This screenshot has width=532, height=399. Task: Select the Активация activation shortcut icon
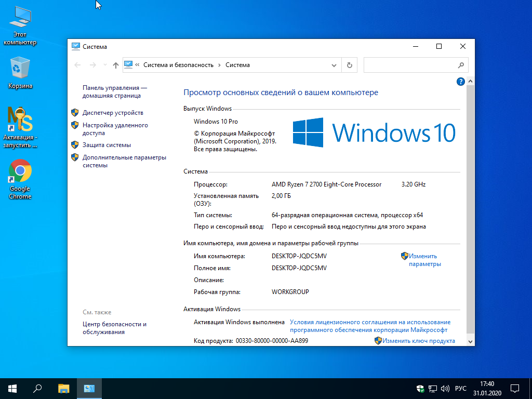[x=20, y=128]
